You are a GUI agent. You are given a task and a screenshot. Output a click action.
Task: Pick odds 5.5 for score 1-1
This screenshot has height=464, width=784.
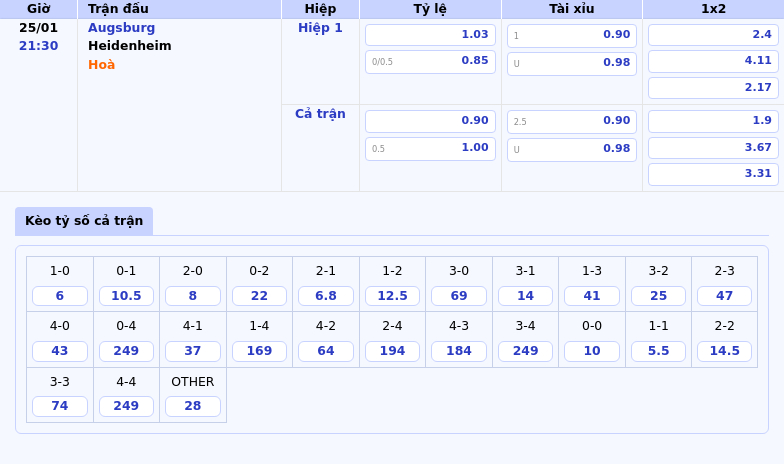[658, 351]
